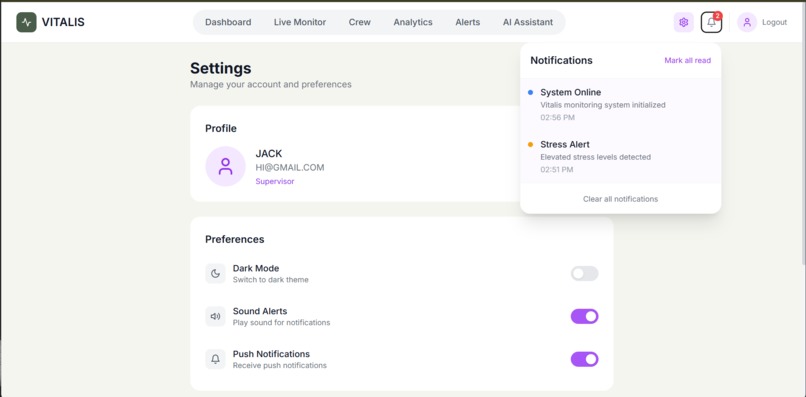Disable the Push Notifications toggle
This screenshot has width=806, height=397.
(584, 359)
